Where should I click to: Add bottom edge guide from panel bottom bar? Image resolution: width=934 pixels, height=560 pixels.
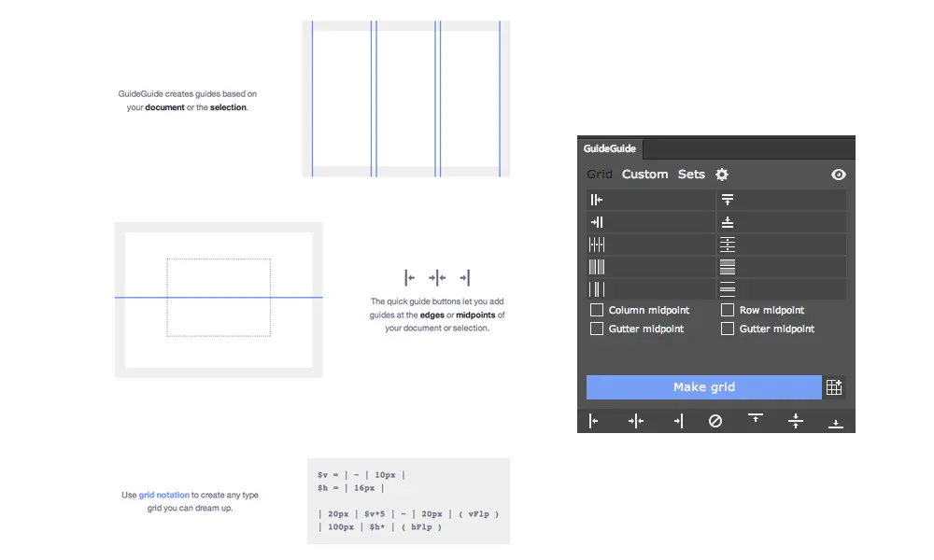tap(836, 424)
